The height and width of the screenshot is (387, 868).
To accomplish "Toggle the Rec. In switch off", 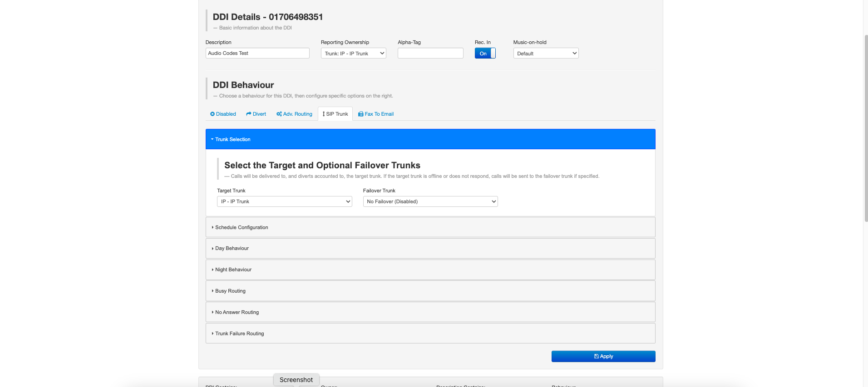I will [485, 54].
